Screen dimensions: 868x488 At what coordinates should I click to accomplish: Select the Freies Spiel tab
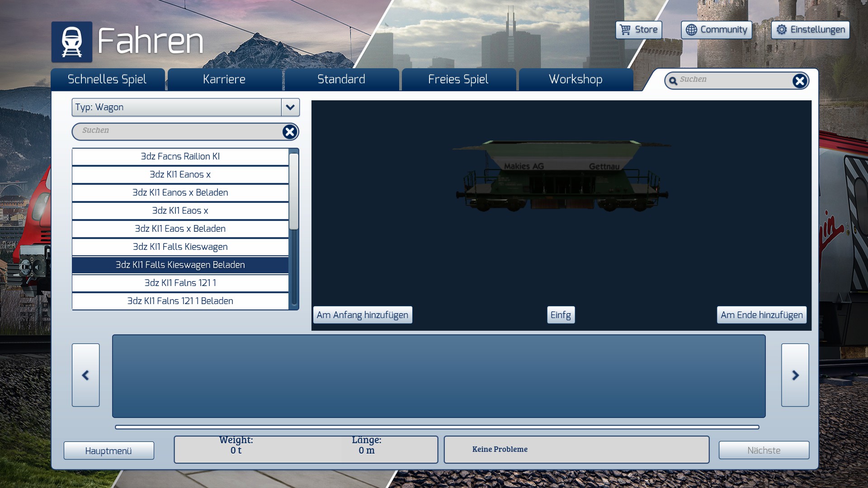point(458,80)
